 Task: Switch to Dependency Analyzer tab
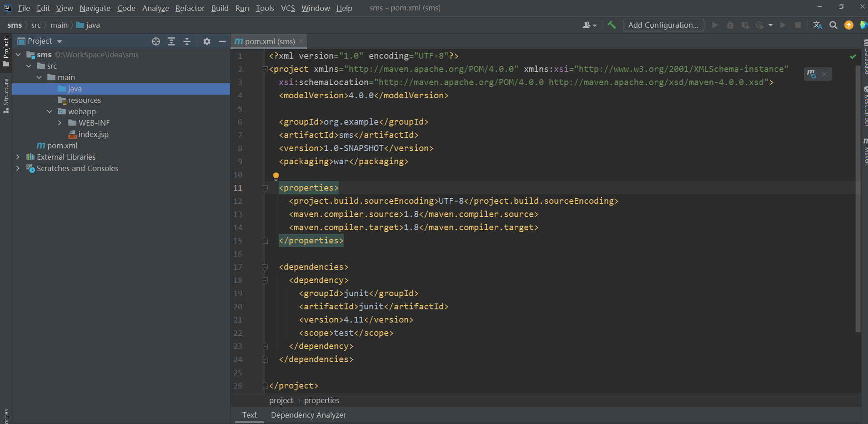click(x=308, y=415)
